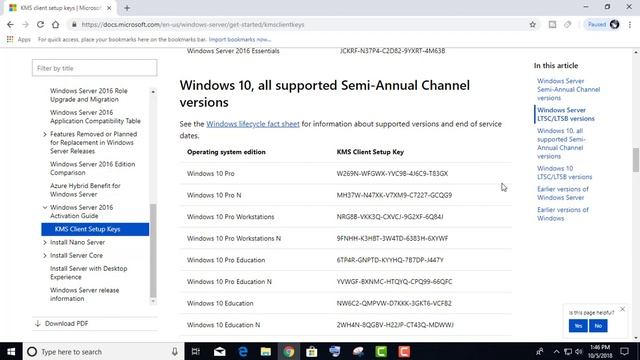Open Windows Server release information
The image size is (640, 360).
pyautogui.click(x=84, y=294)
